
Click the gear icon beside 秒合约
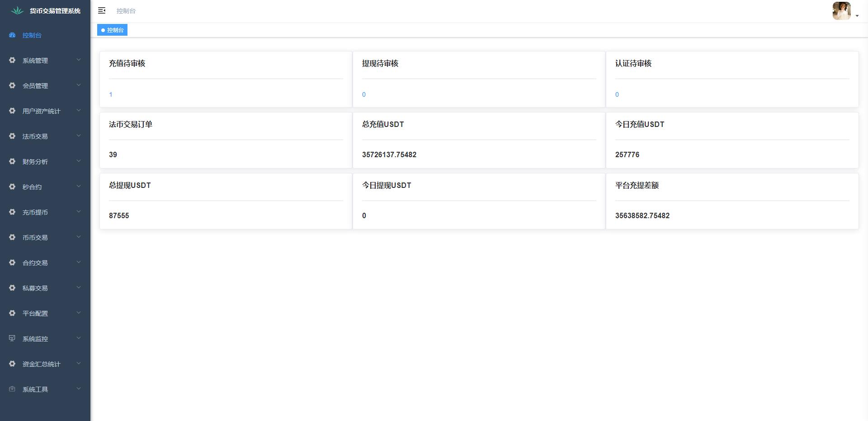pyautogui.click(x=12, y=187)
